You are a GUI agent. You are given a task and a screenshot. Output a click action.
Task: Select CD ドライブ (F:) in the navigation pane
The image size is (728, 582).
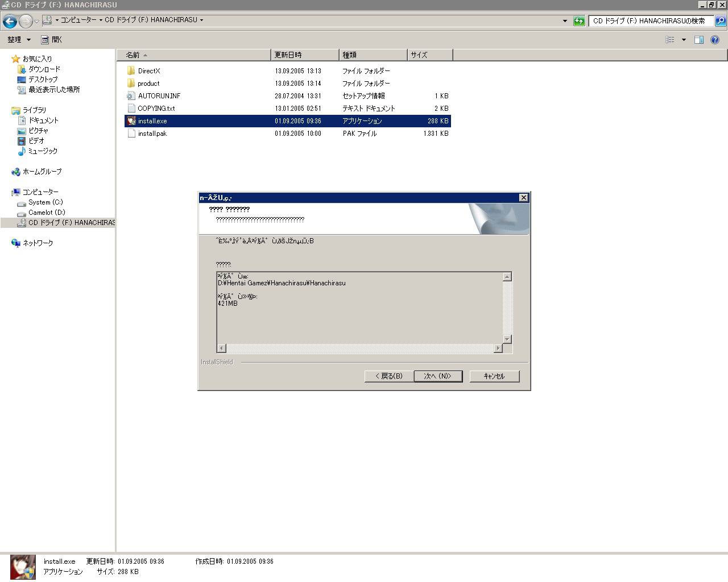click(72, 223)
